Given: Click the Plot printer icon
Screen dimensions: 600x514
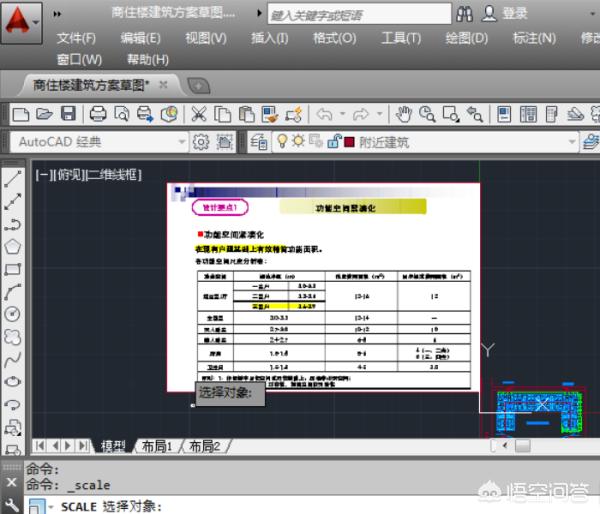Looking at the screenshot, I should coord(98,114).
